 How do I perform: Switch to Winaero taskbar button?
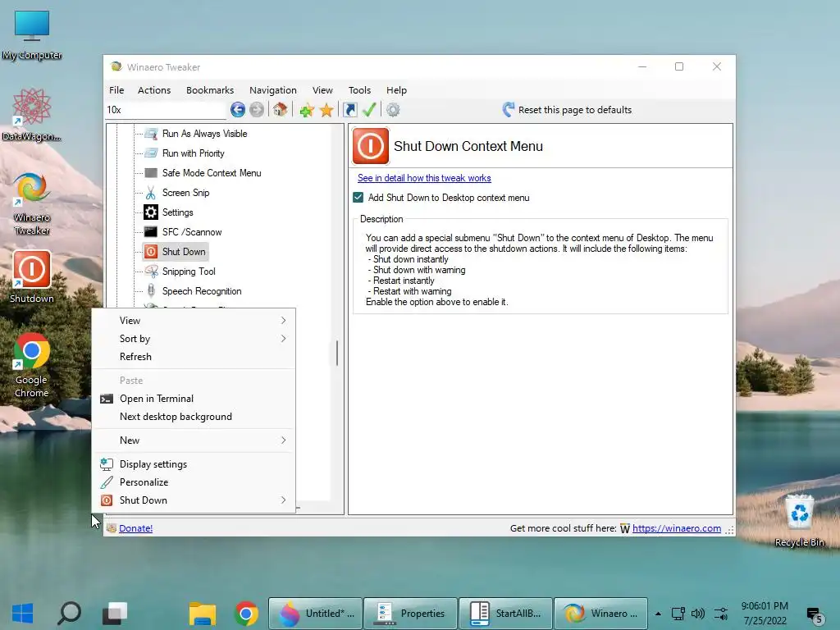[600, 614]
